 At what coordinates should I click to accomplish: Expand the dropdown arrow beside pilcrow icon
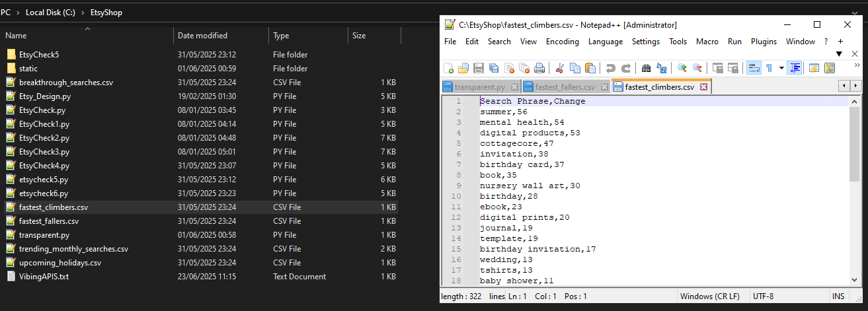pos(781,68)
